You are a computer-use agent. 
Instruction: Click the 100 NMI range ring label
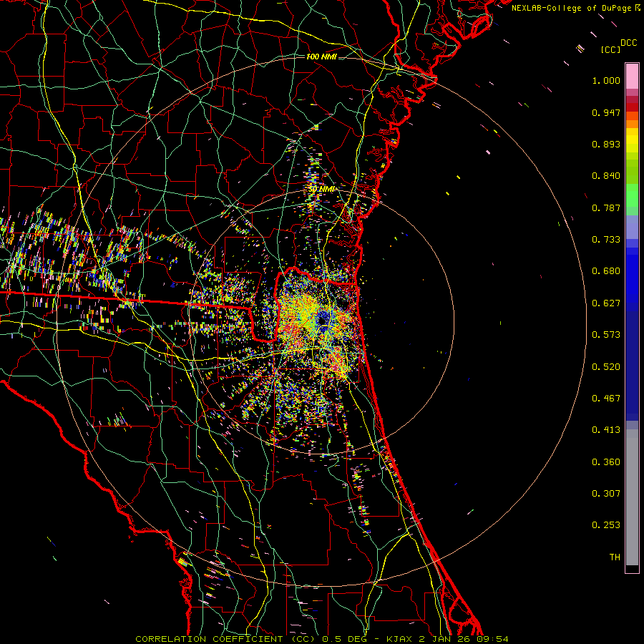(321, 57)
